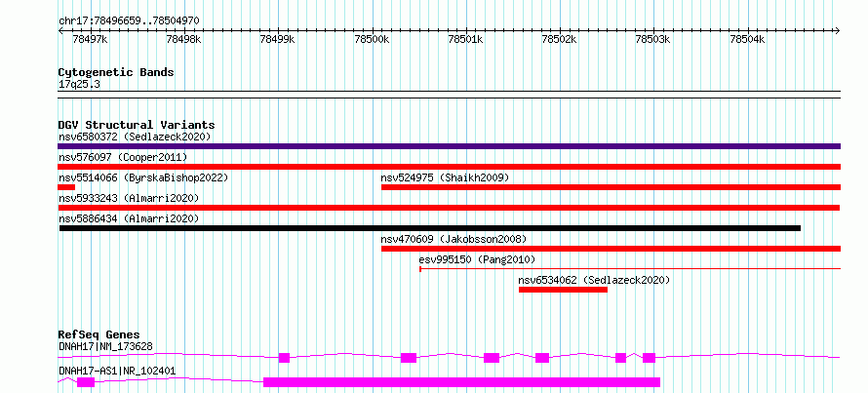The height and width of the screenshot is (393, 868).
Task: Select the 78499k ruler tick label
Action: tap(277, 39)
